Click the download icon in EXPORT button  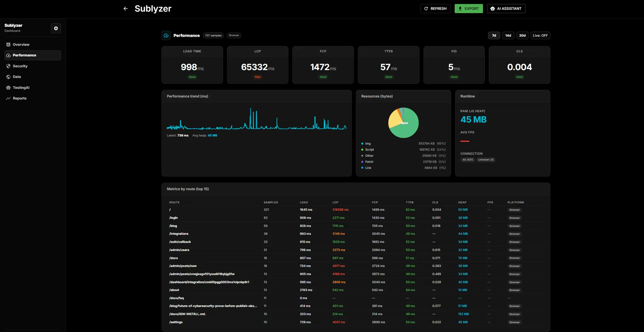pyautogui.click(x=460, y=8)
